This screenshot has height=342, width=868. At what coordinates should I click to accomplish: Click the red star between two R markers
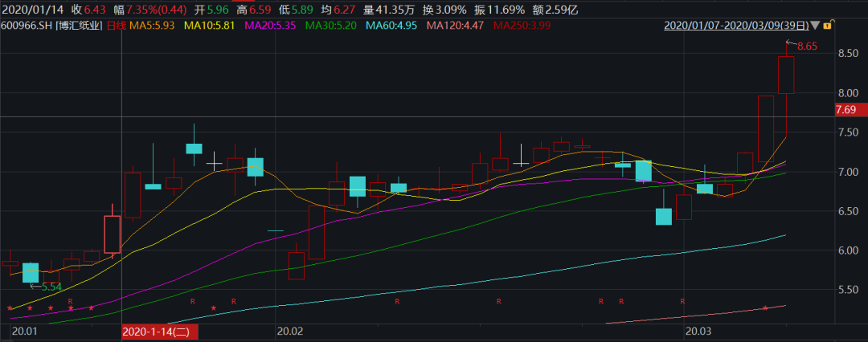pos(213,307)
